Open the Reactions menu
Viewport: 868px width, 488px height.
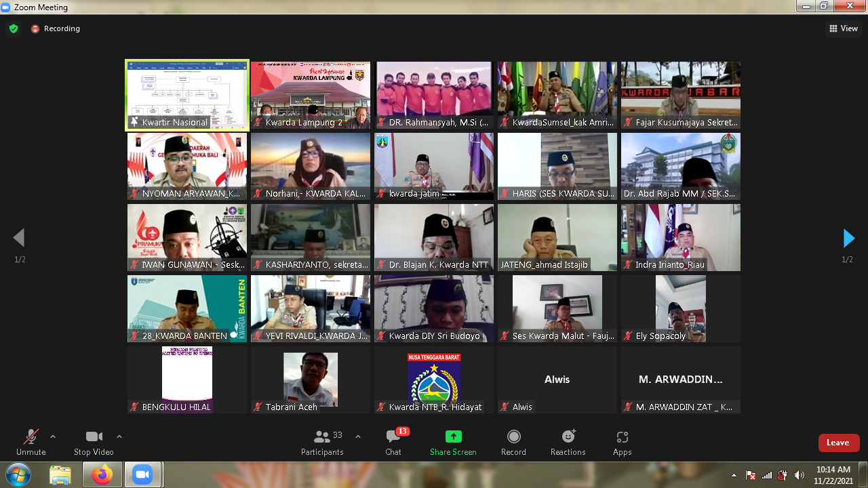(x=568, y=437)
